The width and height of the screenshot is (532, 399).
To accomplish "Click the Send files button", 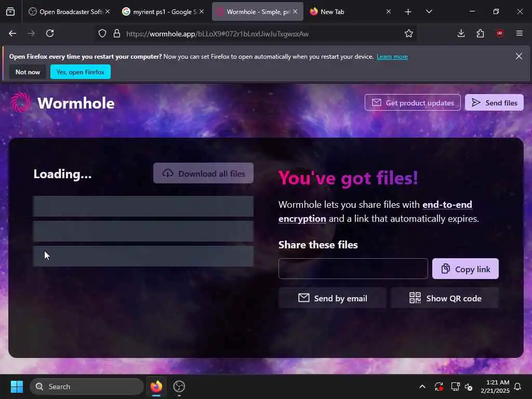I will [495, 102].
